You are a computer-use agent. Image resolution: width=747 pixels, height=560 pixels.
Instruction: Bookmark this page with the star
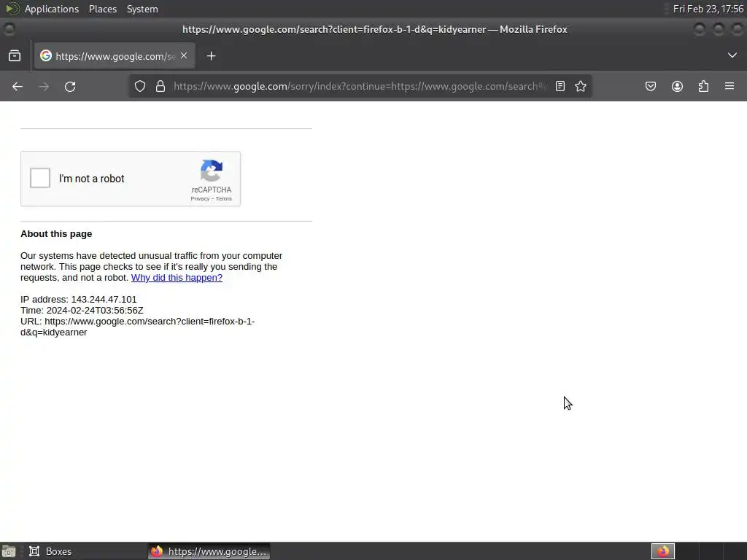point(580,86)
